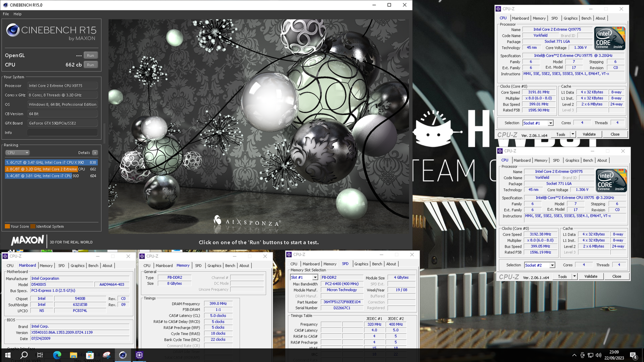The width and height of the screenshot is (644, 362).
Task: Click CPU-Z SPD window title icon
Action: coord(289,255)
